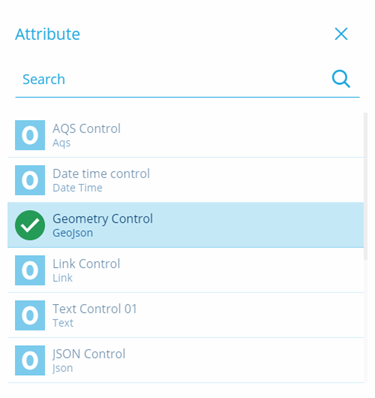Select the Date time control label
Viewport: 375px width, 398px height.
[101, 174]
